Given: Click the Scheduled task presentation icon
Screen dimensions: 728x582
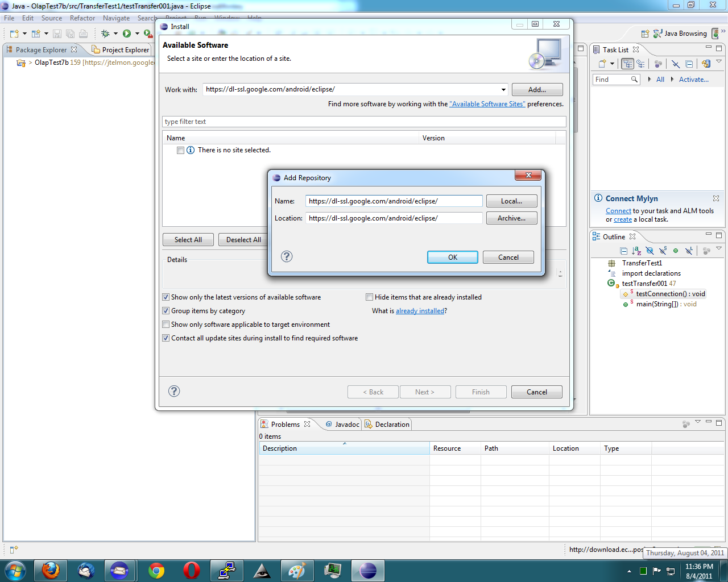Looking at the screenshot, I should click(640, 64).
